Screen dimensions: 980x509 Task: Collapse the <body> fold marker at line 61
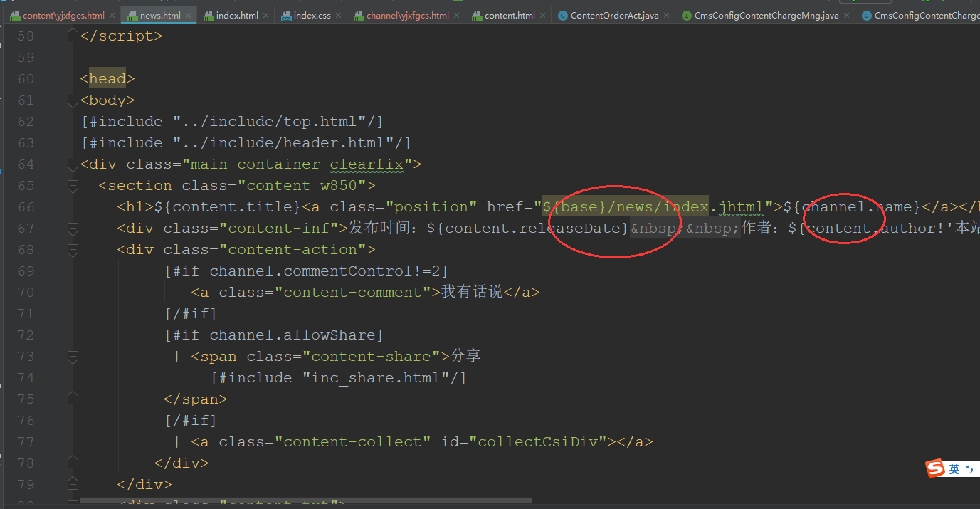tap(73, 100)
